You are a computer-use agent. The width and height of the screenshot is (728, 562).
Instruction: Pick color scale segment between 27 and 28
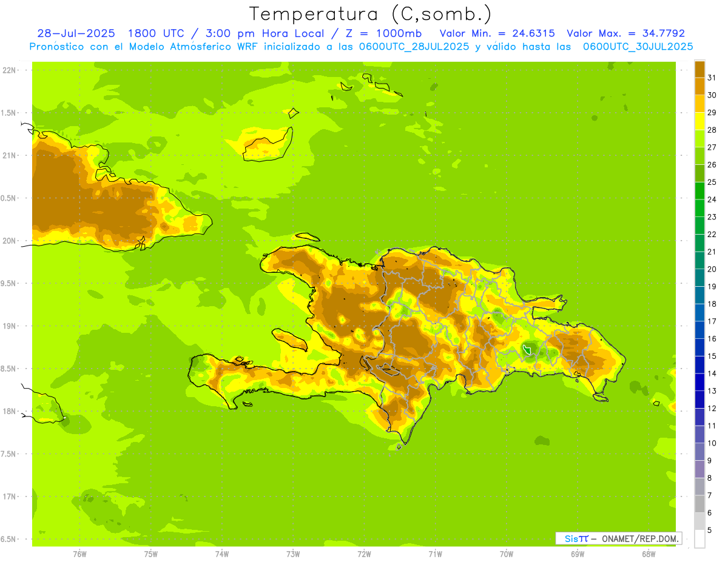click(699, 139)
